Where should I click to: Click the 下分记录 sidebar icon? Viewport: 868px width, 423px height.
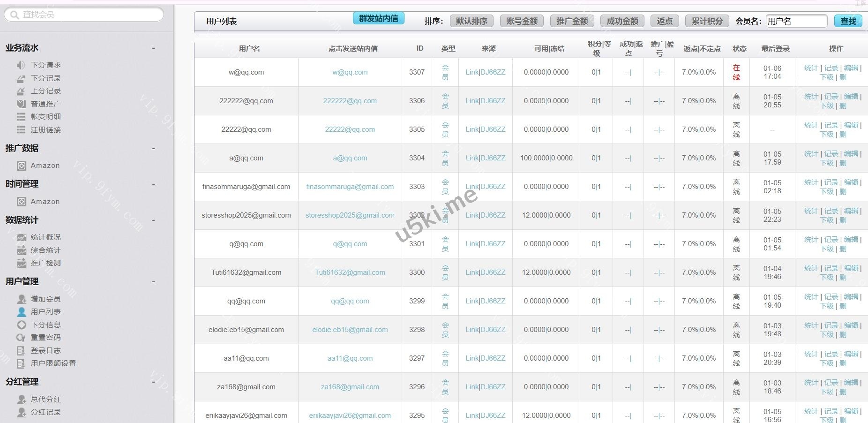pos(21,78)
